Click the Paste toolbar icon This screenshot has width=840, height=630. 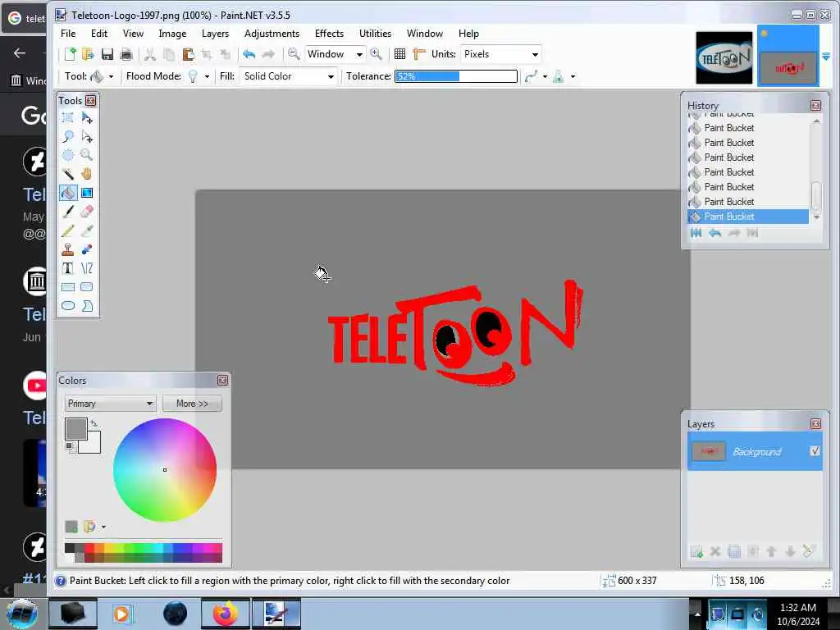coord(188,54)
